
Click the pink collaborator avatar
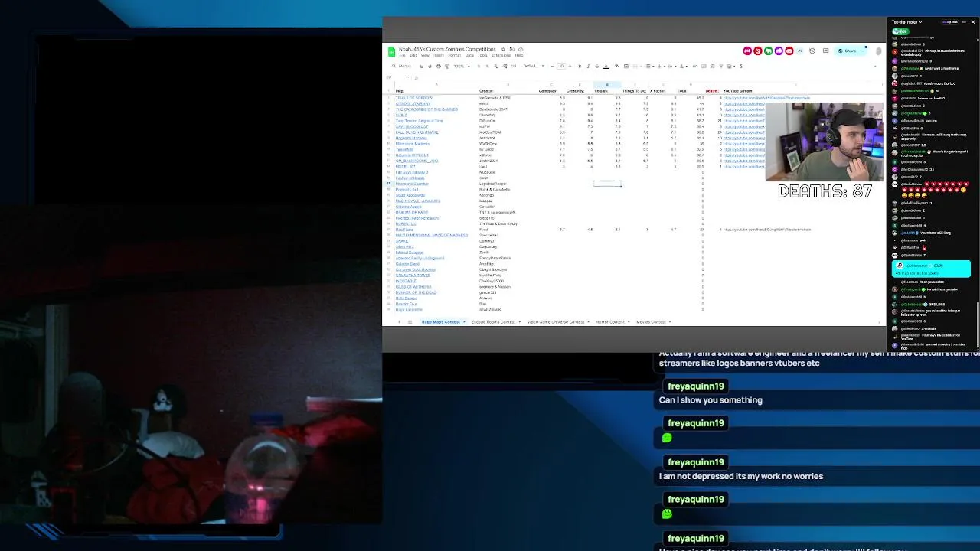pos(747,51)
